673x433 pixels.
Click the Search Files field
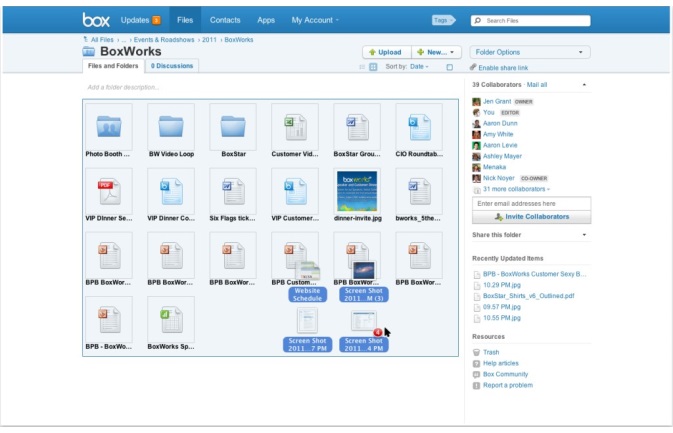(531, 20)
